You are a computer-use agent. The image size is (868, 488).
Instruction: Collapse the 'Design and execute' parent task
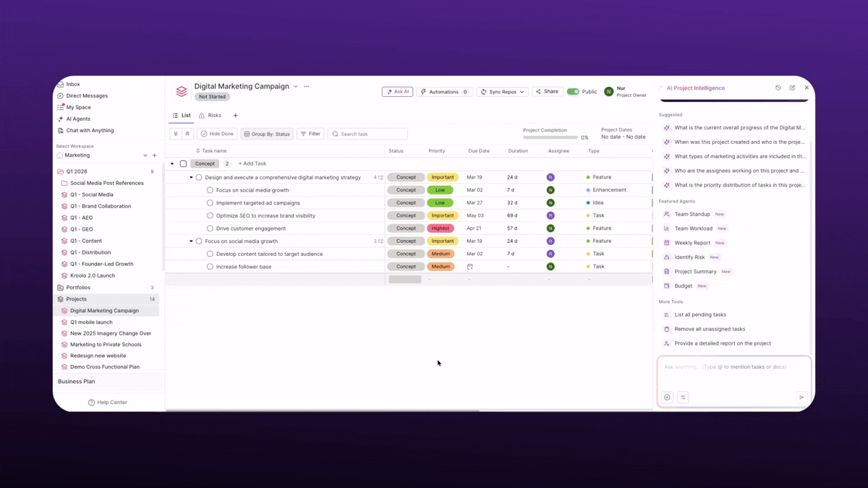point(191,177)
